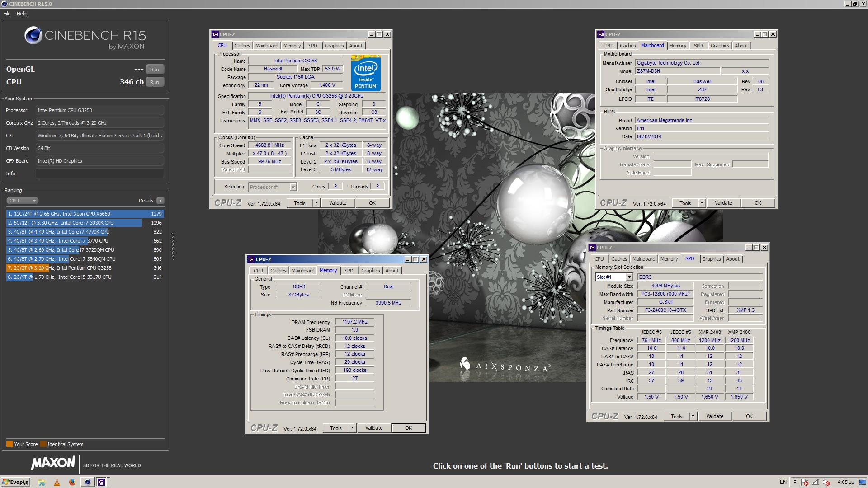Select Cinebench taskbar button

tap(87, 482)
